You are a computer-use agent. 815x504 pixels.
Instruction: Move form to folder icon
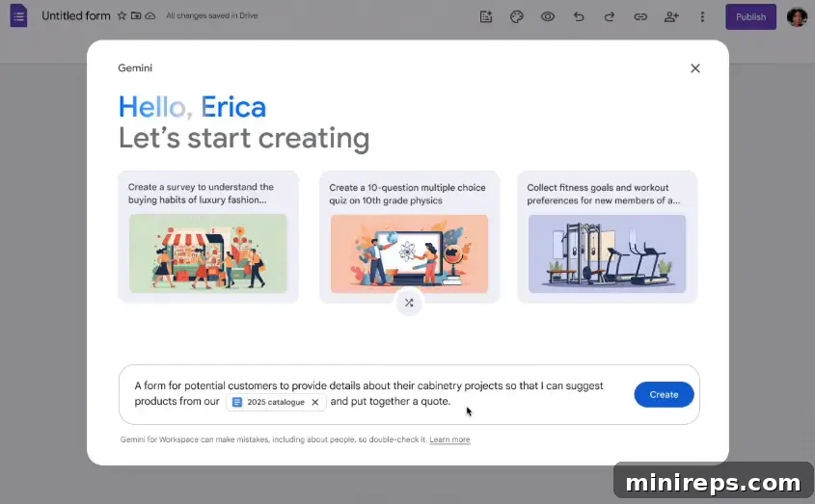136,15
